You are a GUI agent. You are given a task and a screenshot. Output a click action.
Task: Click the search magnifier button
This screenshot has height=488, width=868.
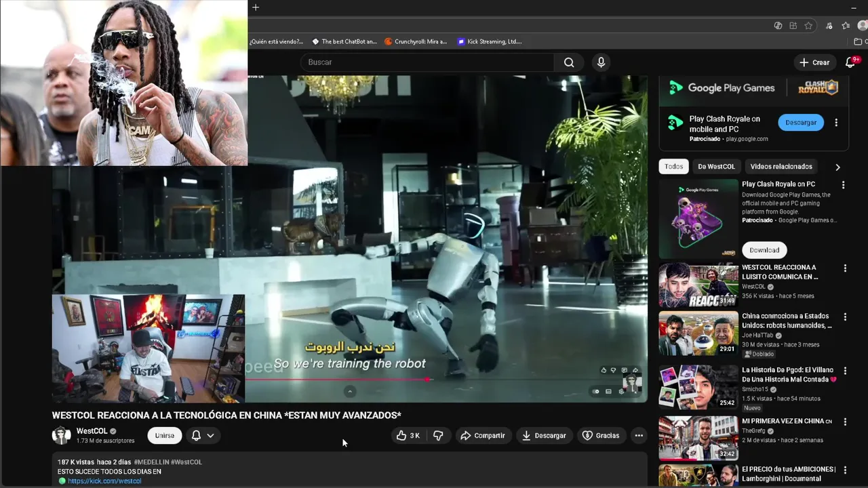click(x=569, y=62)
